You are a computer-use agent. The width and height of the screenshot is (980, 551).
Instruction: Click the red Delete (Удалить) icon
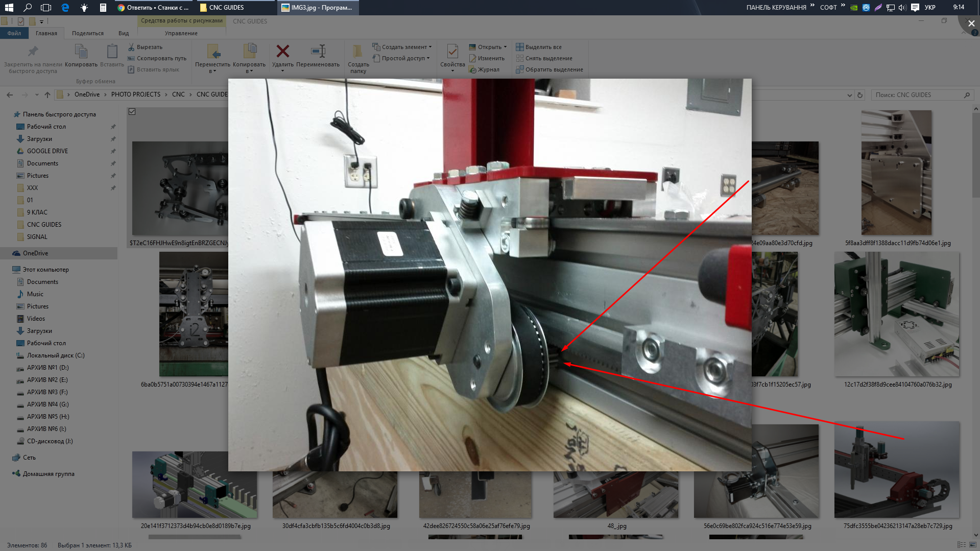pyautogui.click(x=282, y=51)
